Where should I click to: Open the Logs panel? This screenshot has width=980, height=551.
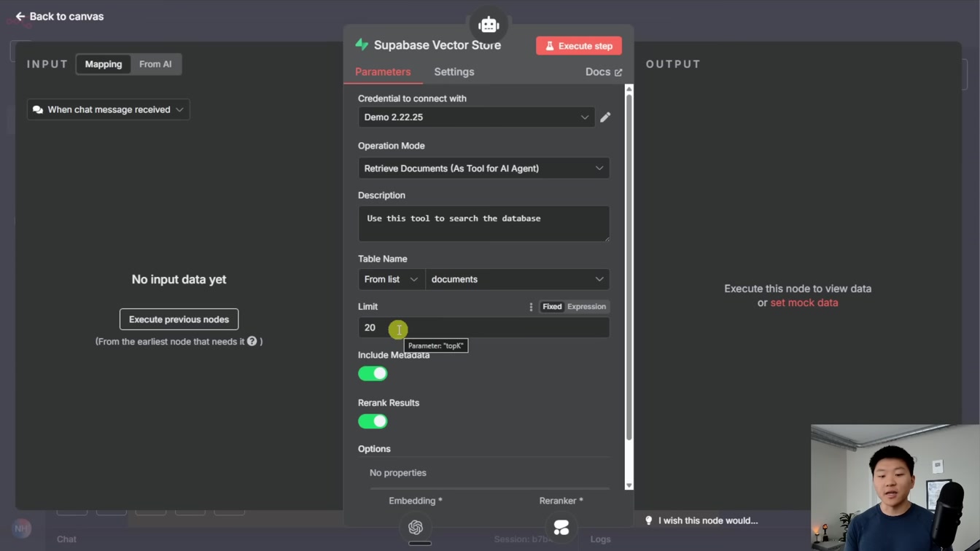tap(600, 539)
